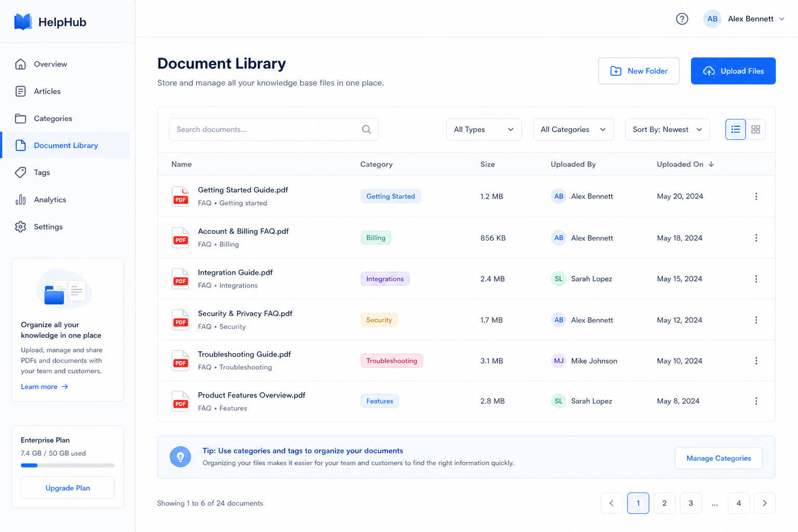This screenshot has height=532, width=798.
Task: Go to previous page arrow
Action: pyautogui.click(x=611, y=503)
